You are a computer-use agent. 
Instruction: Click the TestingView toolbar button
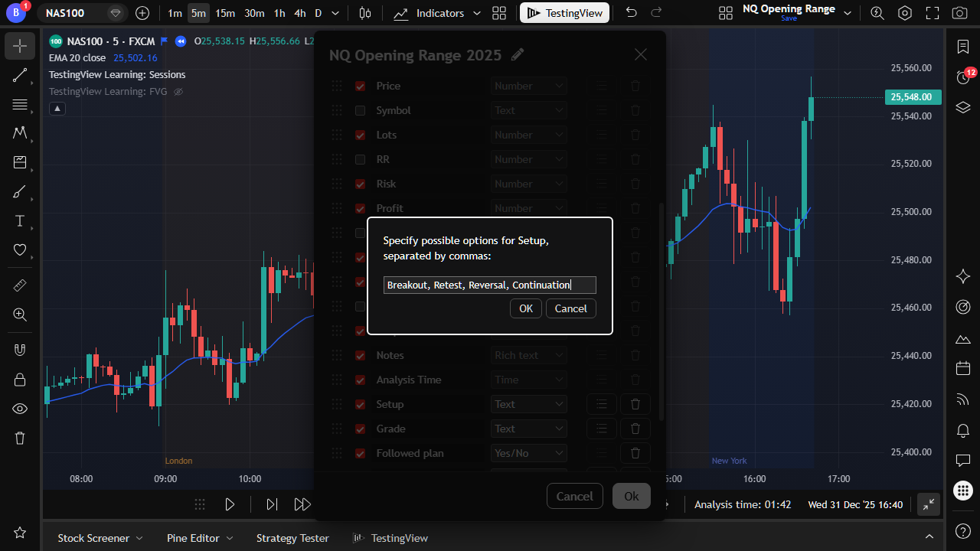(x=565, y=13)
